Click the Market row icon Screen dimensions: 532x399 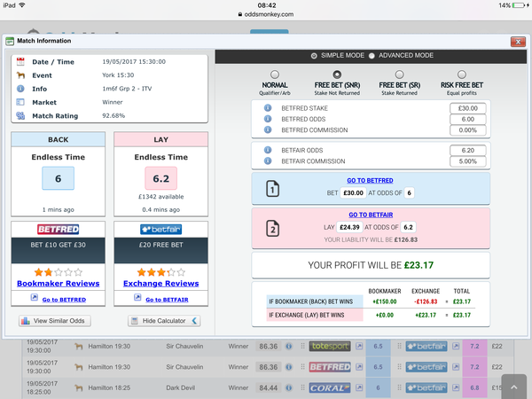point(20,102)
